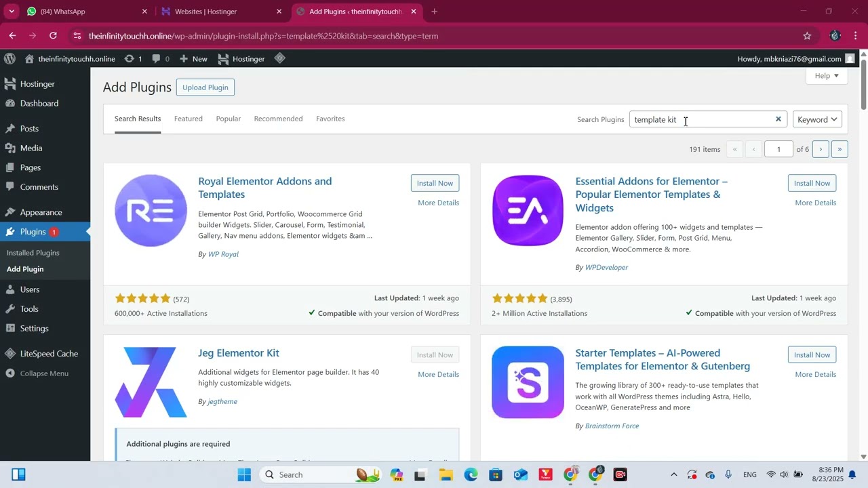The height and width of the screenshot is (488, 868).
Task: Open Installed Plugins submenu
Action: click(33, 253)
